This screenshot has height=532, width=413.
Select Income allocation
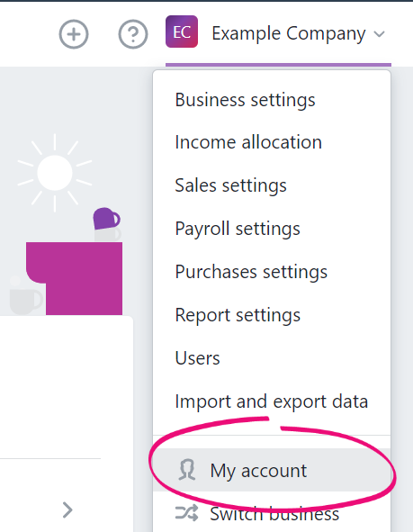pyautogui.click(x=248, y=142)
